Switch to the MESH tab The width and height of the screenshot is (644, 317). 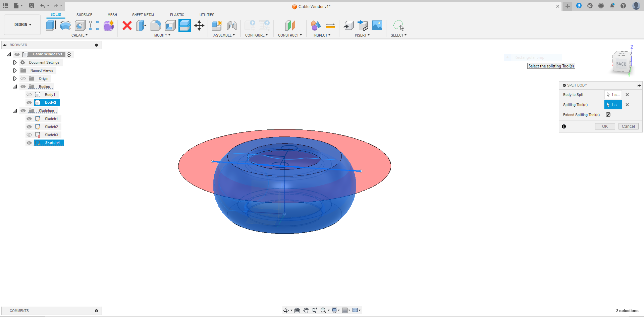[x=112, y=15]
